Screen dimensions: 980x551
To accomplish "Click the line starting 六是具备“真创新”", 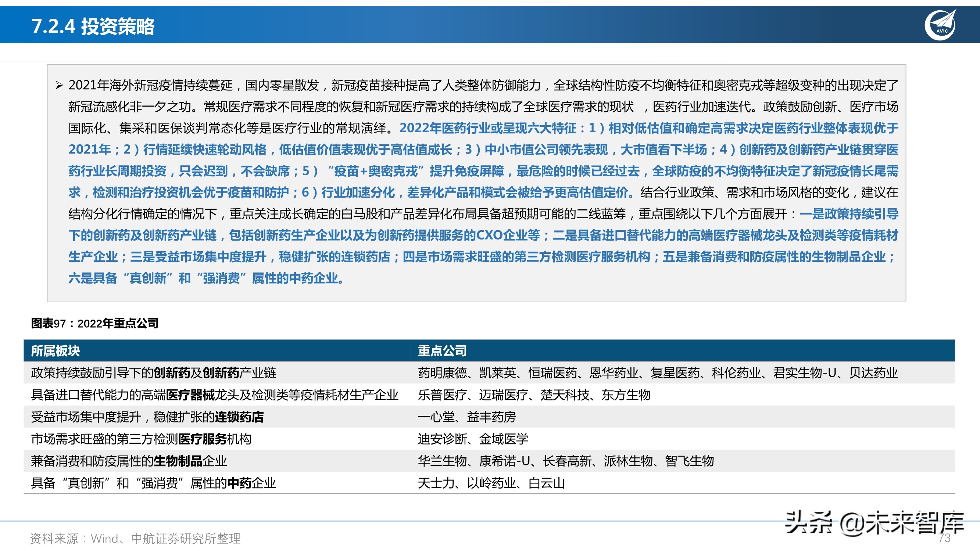I will [207, 278].
